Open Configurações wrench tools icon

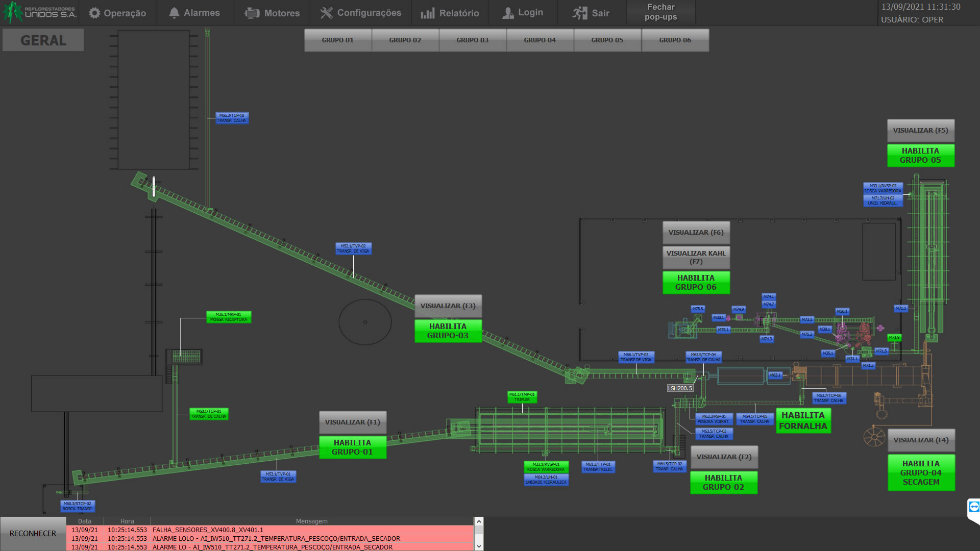(x=326, y=13)
